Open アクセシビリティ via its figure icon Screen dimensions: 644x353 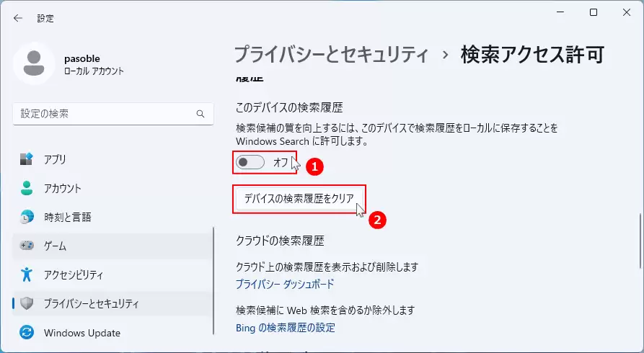coord(27,274)
